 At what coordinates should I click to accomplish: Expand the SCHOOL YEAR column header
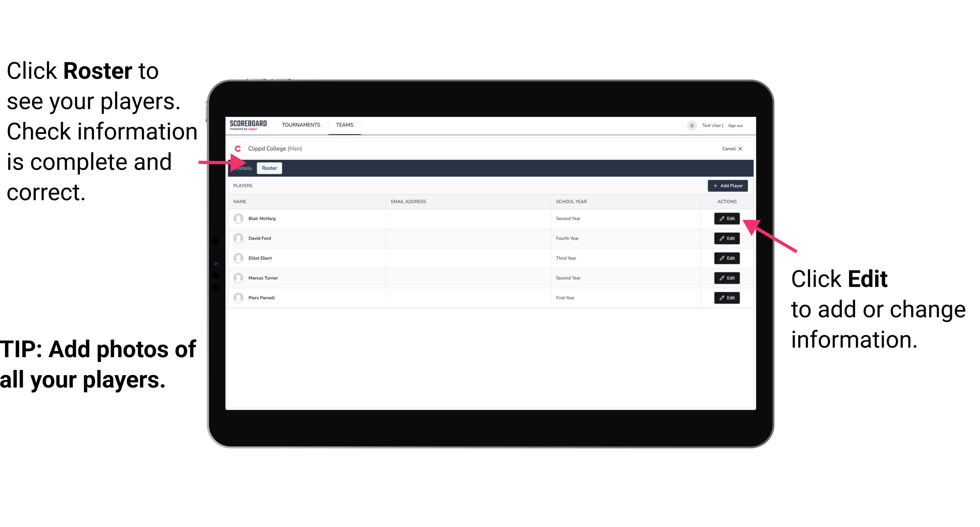(x=570, y=202)
